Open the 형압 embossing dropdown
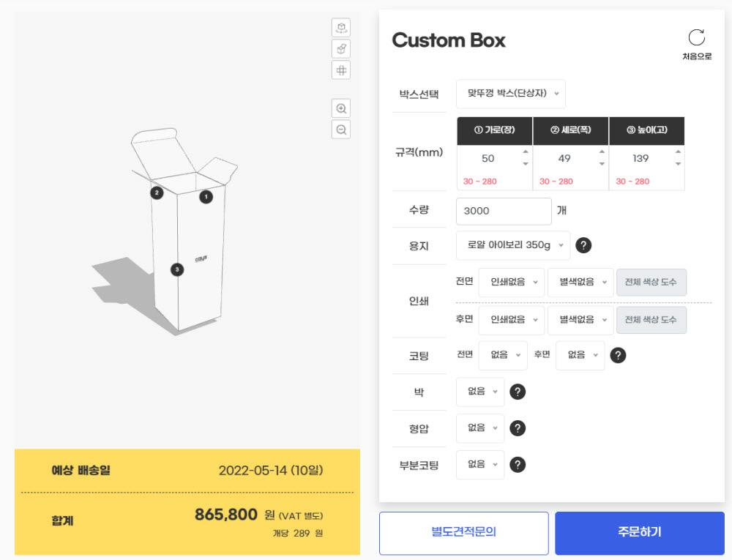This screenshot has width=732, height=560. [480, 428]
